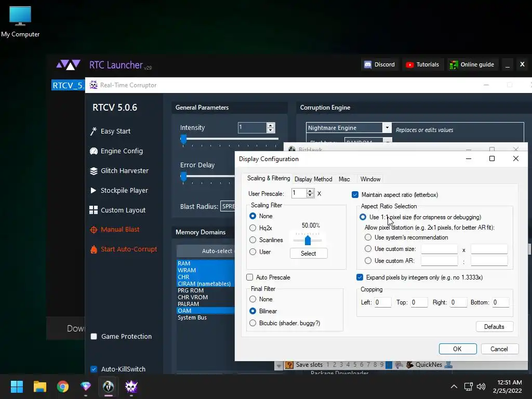
Task: Click the RTC purple monster taskbar icon
Action: coord(131,387)
